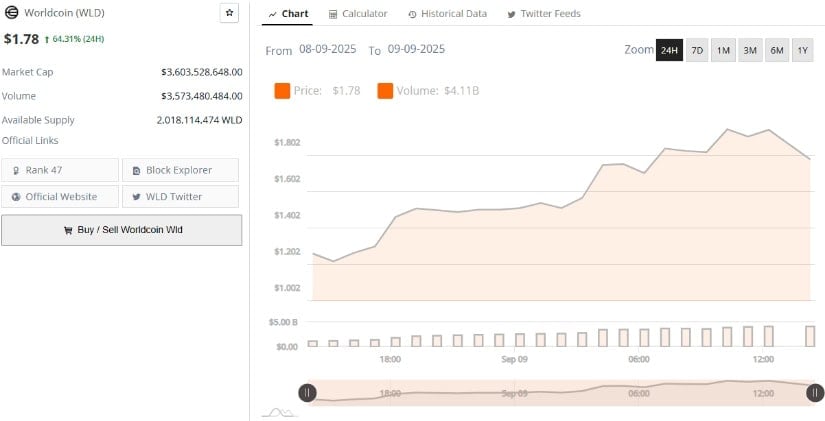Choose 6M zoom range
This screenshot has height=421, width=825.
(777, 50)
